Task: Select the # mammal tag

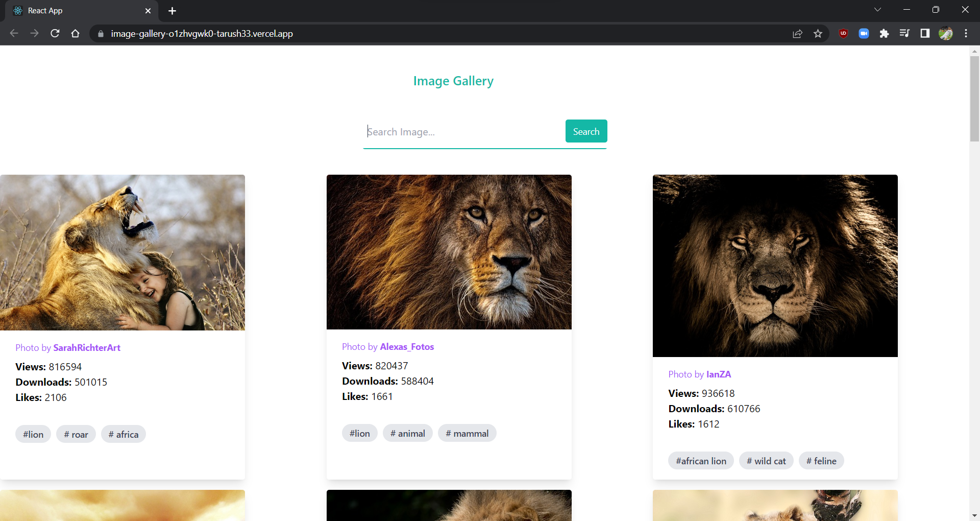Action: (x=467, y=433)
